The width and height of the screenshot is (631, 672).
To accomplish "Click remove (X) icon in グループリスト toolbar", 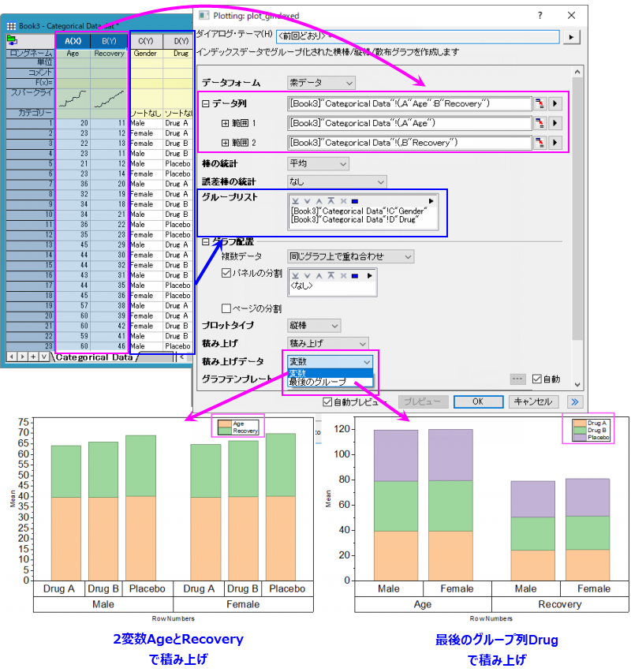I will (343, 201).
